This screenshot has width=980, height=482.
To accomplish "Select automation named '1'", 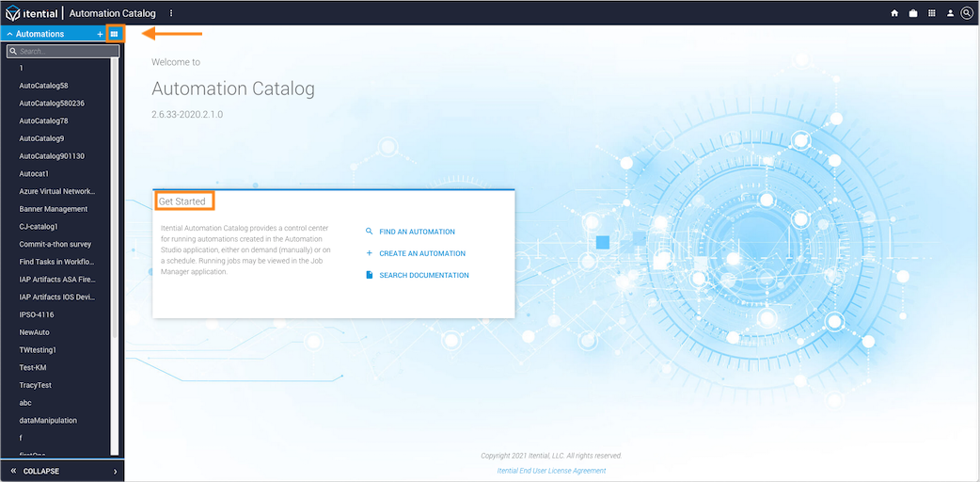I will click(x=22, y=68).
